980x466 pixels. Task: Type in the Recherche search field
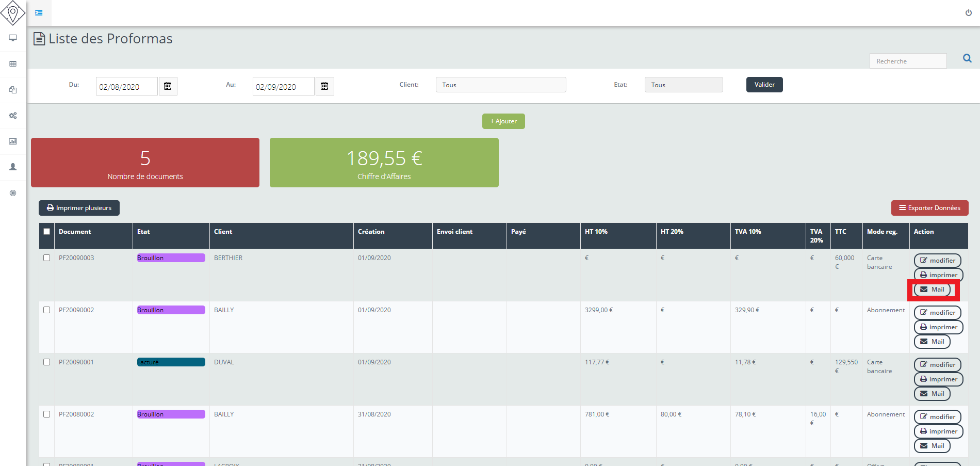908,61
